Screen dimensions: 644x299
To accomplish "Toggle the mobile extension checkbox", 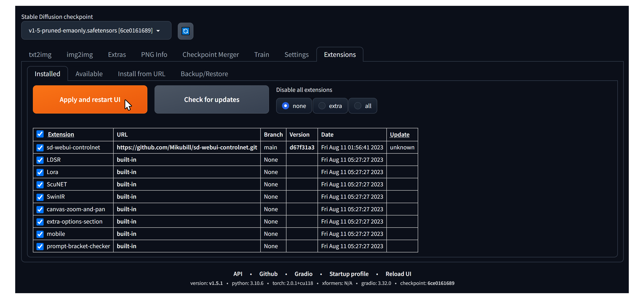I will [x=40, y=234].
